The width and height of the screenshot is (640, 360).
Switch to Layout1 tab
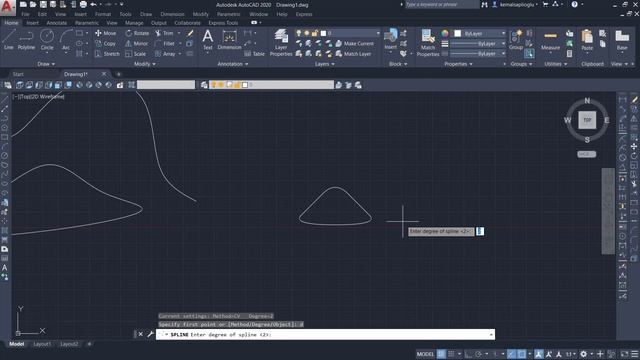click(42, 344)
